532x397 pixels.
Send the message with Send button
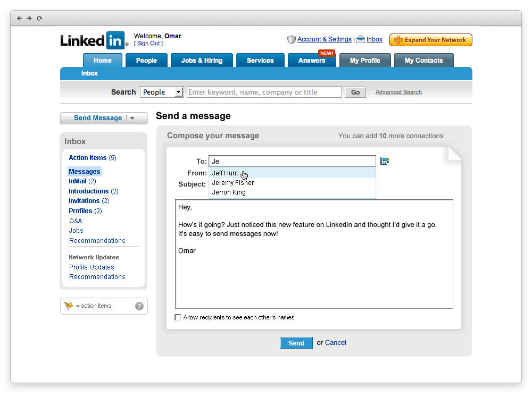[296, 343]
